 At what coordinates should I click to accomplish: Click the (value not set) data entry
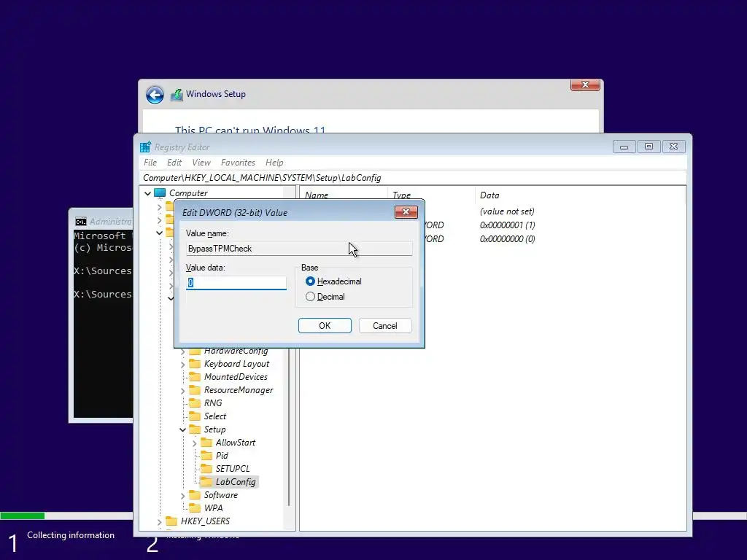click(507, 211)
